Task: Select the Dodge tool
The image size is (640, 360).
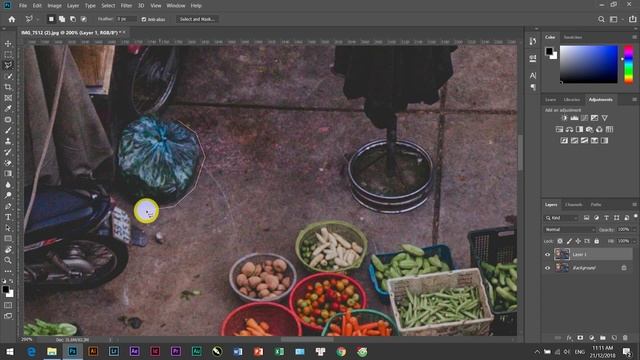Action: [x=8, y=196]
